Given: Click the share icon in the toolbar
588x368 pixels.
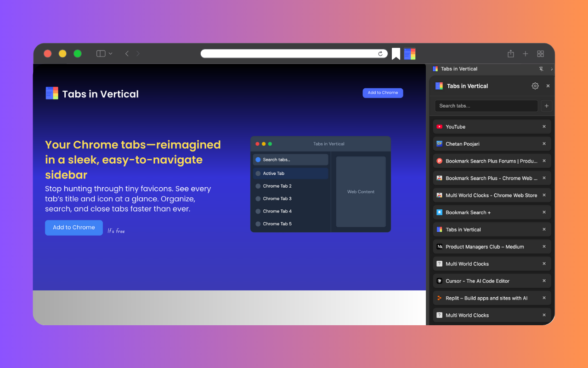Looking at the screenshot, I should click(510, 54).
